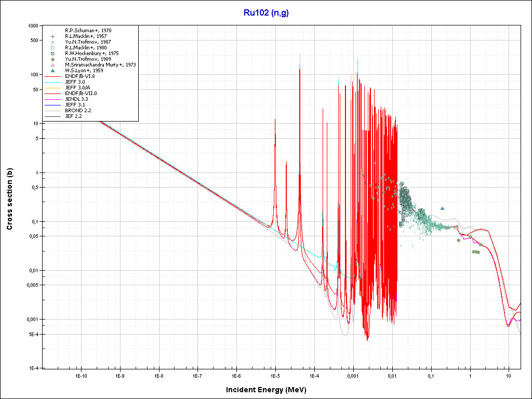Click the ENDF/B-VII.0 legend label
The width and height of the screenshot is (532, 399).
coord(81,94)
